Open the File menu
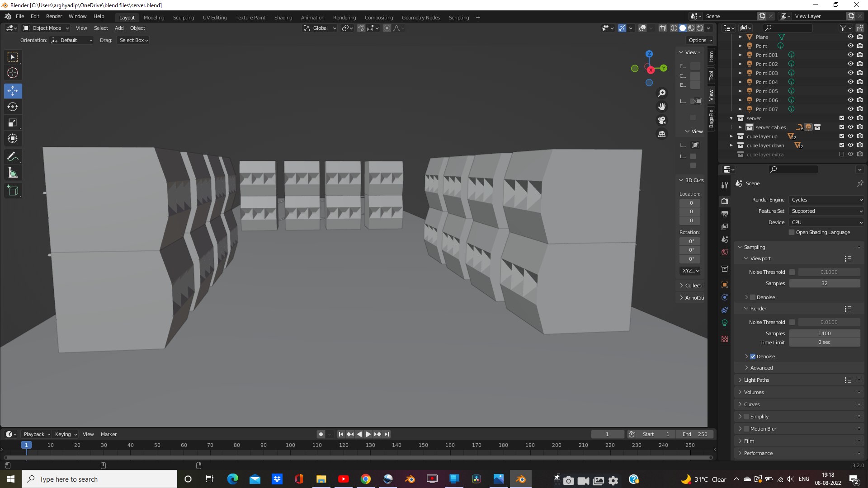This screenshot has height=488, width=868. [20, 16]
